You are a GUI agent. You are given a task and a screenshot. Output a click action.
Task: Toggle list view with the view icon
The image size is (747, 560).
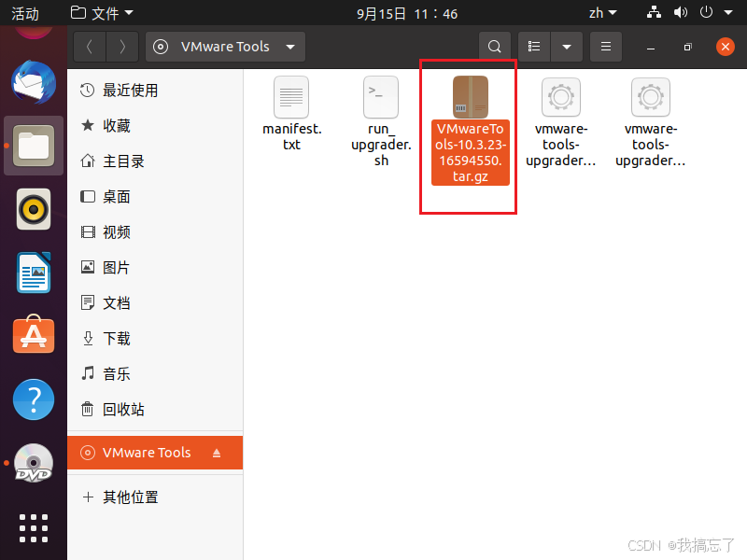[x=534, y=47]
